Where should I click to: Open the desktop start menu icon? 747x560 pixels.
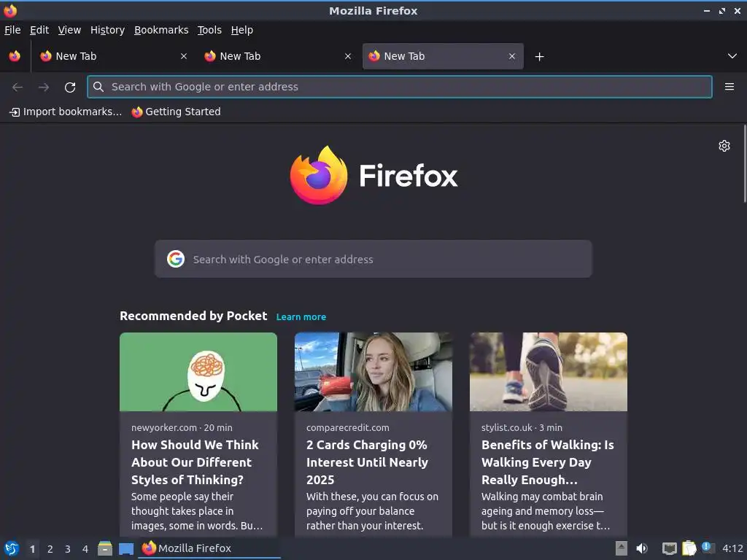[12, 548]
